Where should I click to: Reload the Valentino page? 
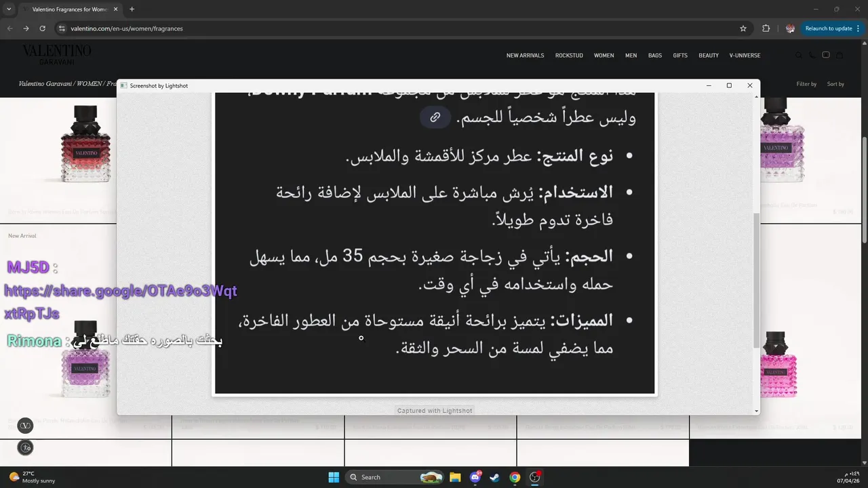[42, 28]
